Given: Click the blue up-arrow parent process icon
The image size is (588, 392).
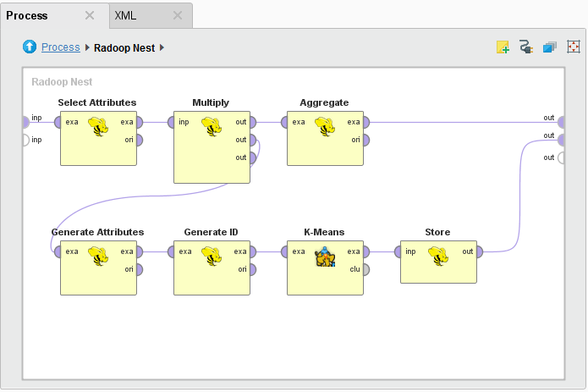Looking at the screenshot, I should tap(30, 47).
